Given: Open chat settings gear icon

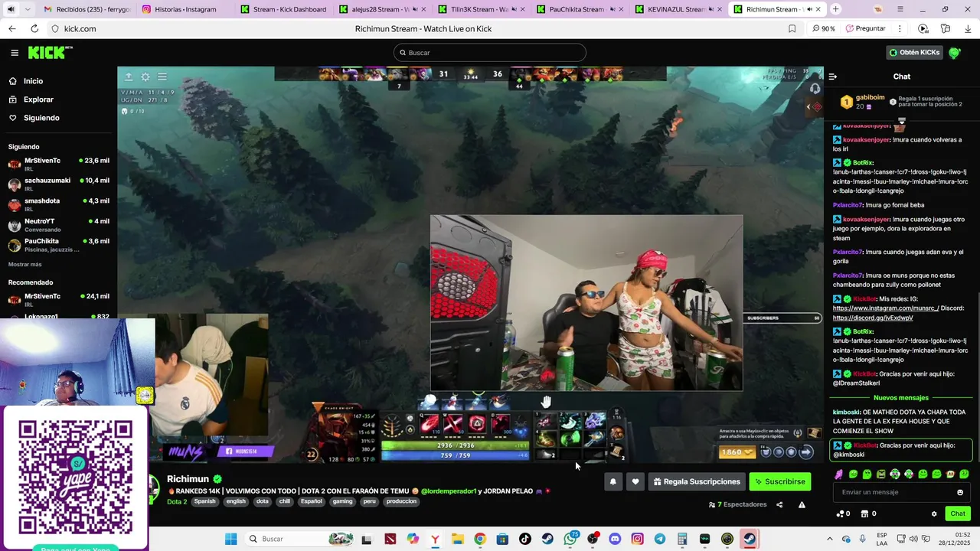Looking at the screenshot, I should click(934, 514).
